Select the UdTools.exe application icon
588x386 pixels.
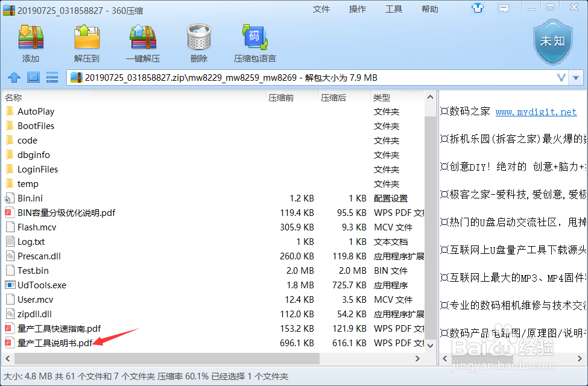pos(10,285)
